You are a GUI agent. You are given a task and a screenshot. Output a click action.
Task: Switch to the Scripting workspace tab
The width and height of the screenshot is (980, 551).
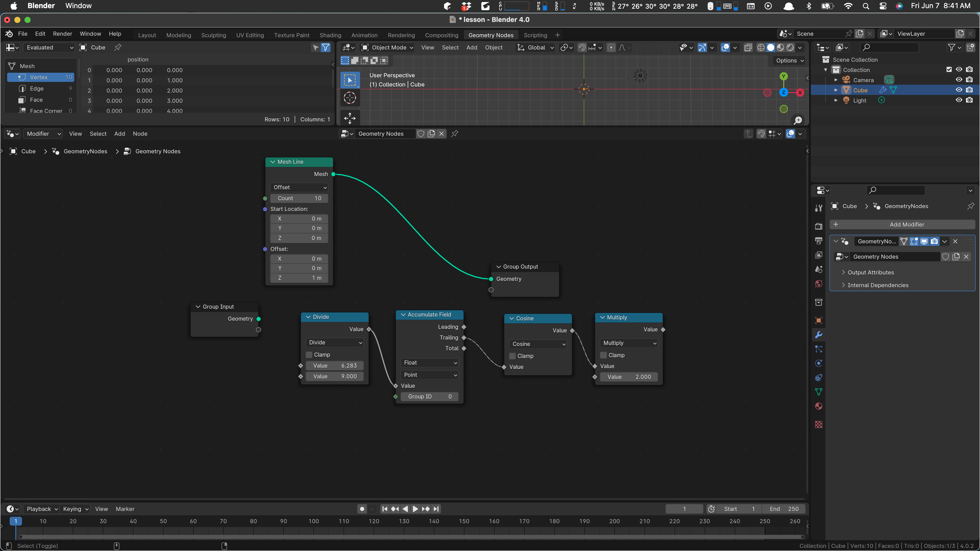[535, 35]
